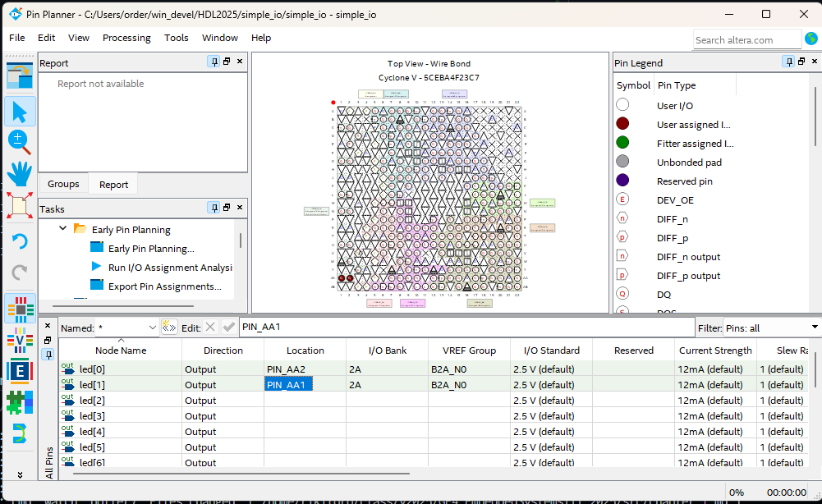Close the Report panel
Screen dimensions: 822x504
click(240, 62)
